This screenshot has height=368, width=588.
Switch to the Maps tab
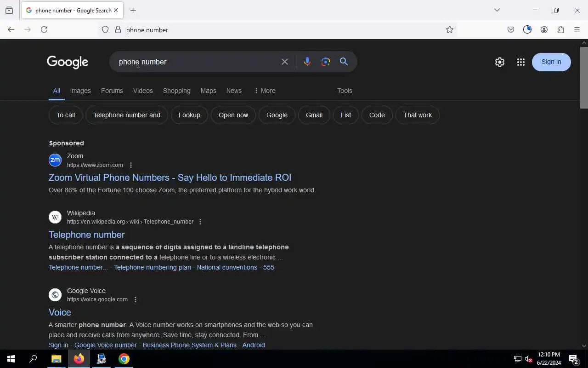point(209,91)
